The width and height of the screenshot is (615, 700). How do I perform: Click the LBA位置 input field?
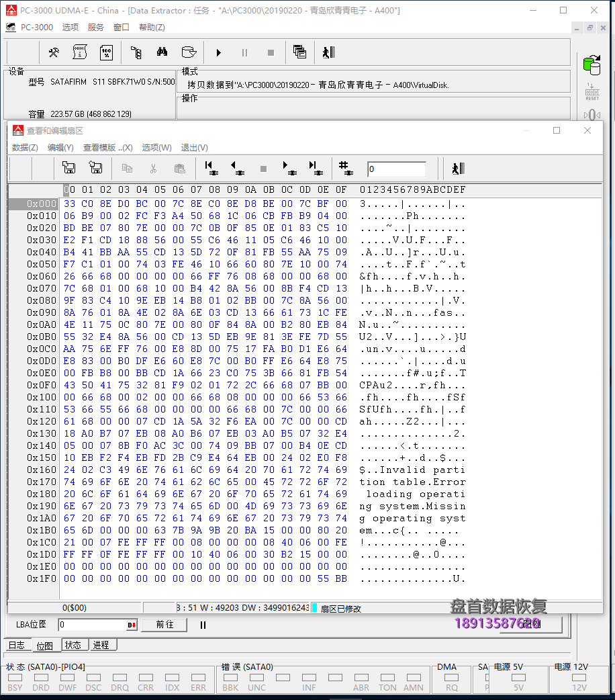pyautogui.click(x=93, y=625)
